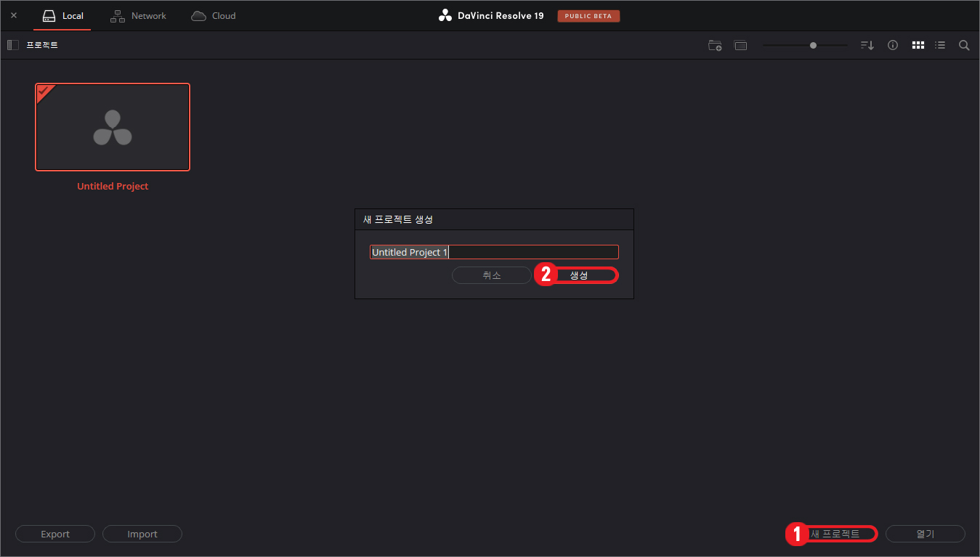Image resolution: width=980 pixels, height=557 pixels.
Task: Switch to list view
Action: 940,45
